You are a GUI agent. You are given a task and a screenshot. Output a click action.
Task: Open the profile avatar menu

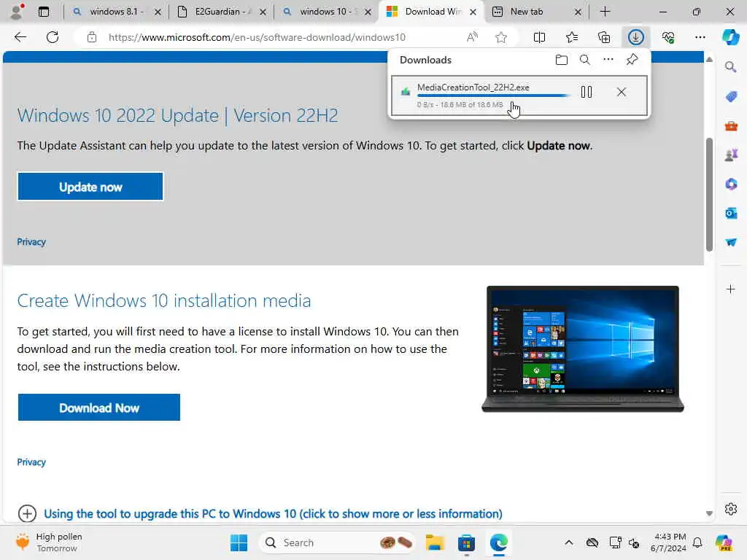pos(17,11)
